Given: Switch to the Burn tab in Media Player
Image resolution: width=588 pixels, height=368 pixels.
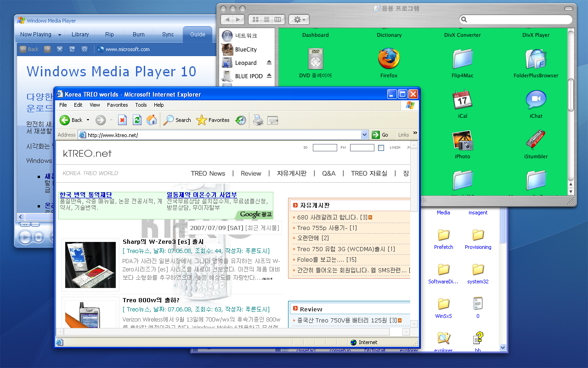Looking at the screenshot, I should point(139,34).
